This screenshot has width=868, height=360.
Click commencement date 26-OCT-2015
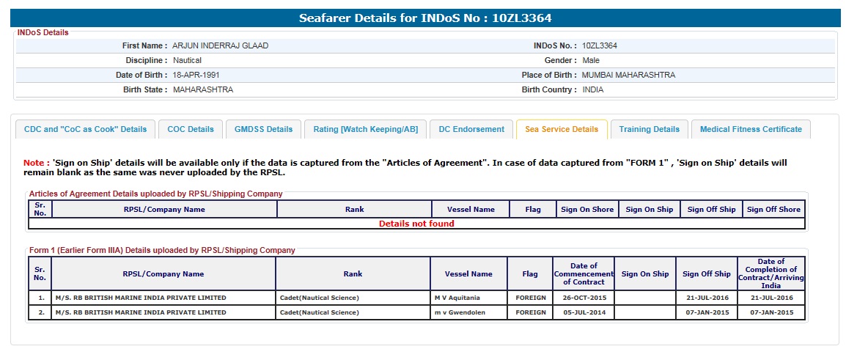click(584, 298)
